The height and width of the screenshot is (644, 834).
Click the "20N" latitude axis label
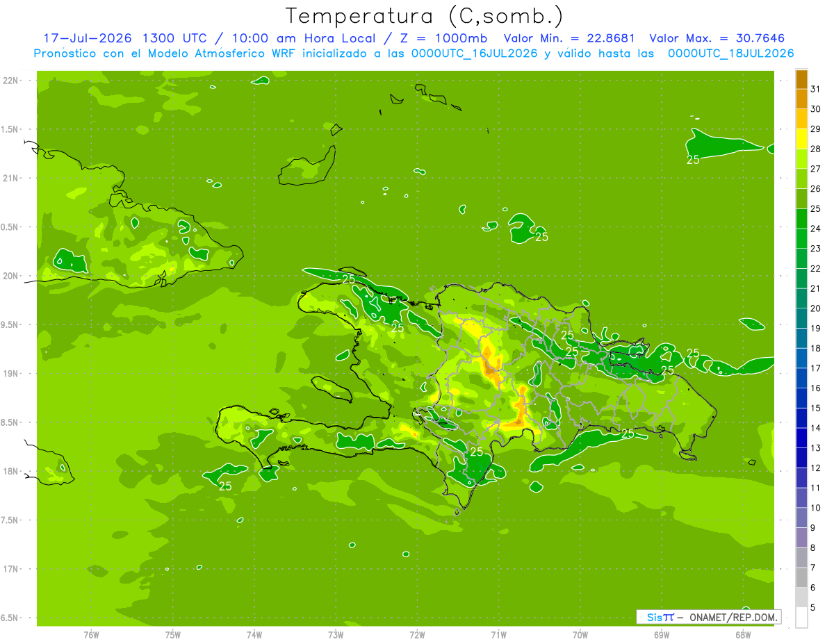12,276
